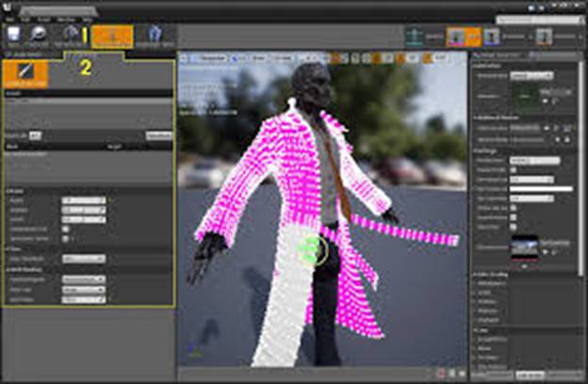Click the environment cube map thumbnail

point(524,248)
